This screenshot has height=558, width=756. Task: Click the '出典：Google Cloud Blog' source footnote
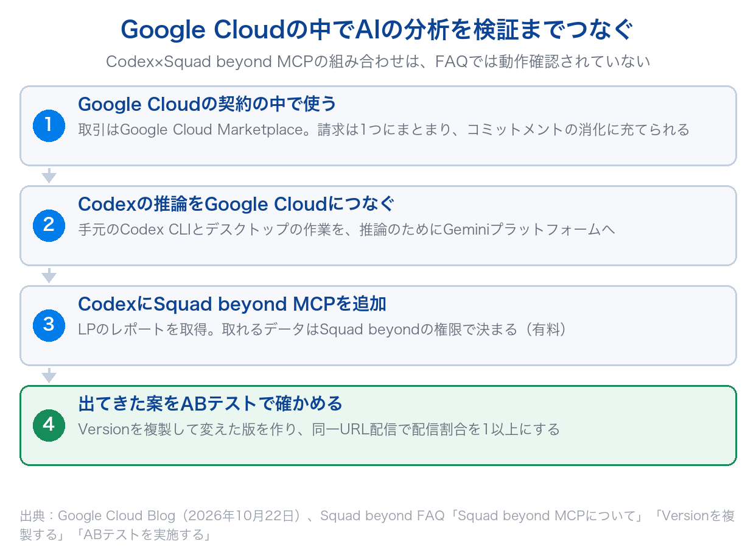click(377, 526)
